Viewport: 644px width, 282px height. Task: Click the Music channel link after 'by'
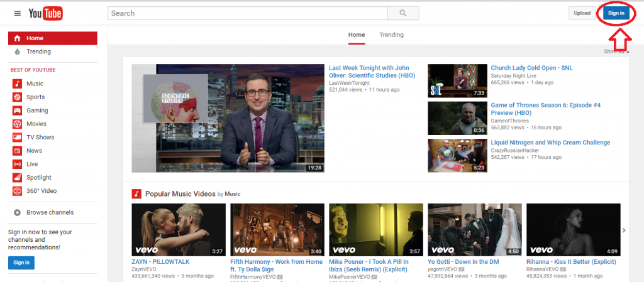click(233, 194)
